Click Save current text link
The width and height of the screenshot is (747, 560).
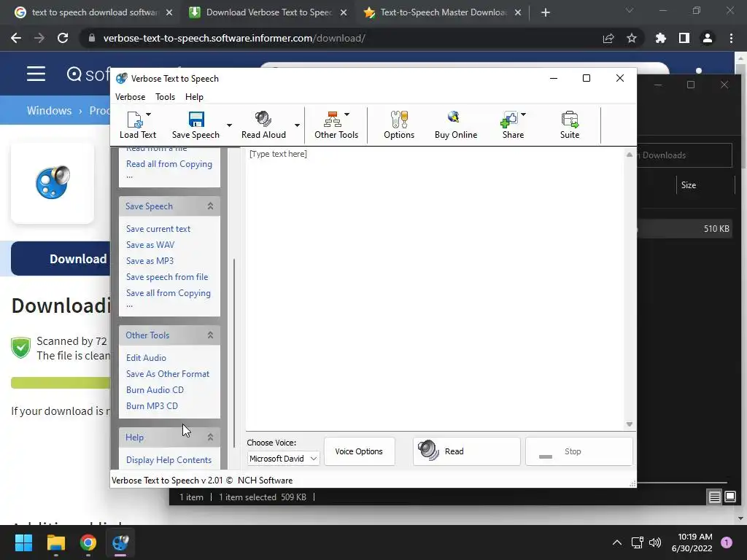[158, 228]
